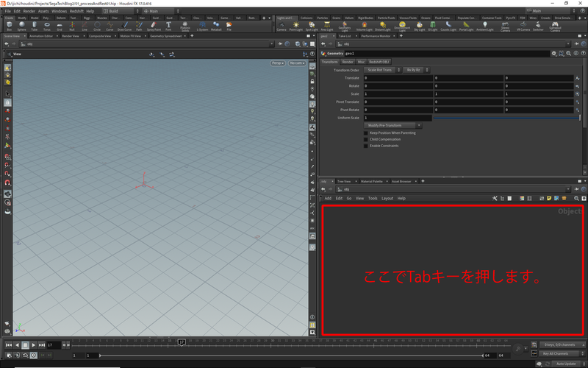Select the Circle shelf tool

(97, 26)
